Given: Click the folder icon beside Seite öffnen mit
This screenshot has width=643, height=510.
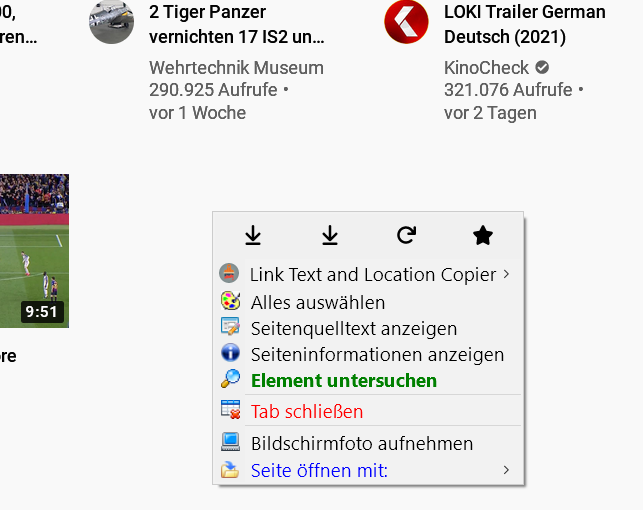Looking at the screenshot, I should (x=231, y=469).
